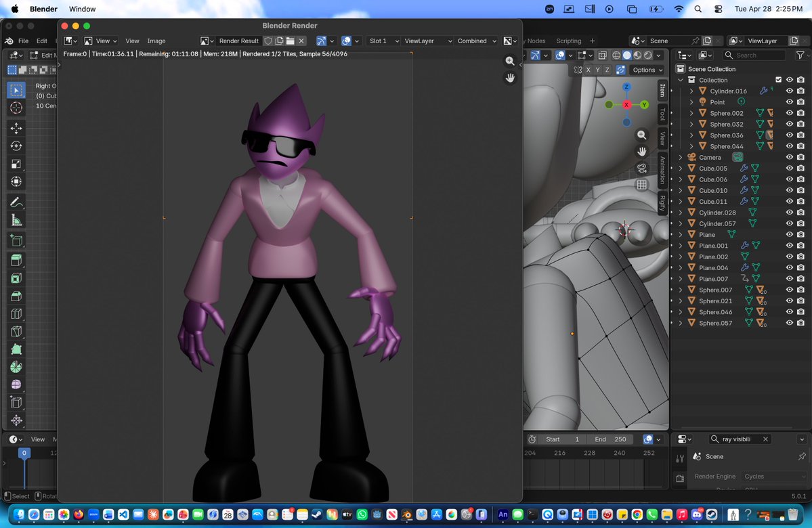This screenshot has height=528, width=812.
Task: Toggle X mirror axis button
Action: 589,70
